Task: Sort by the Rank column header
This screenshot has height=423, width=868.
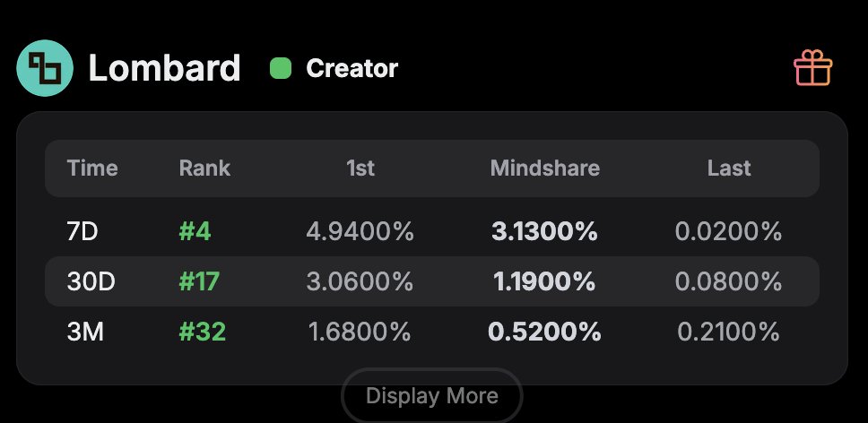Action: tap(204, 168)
